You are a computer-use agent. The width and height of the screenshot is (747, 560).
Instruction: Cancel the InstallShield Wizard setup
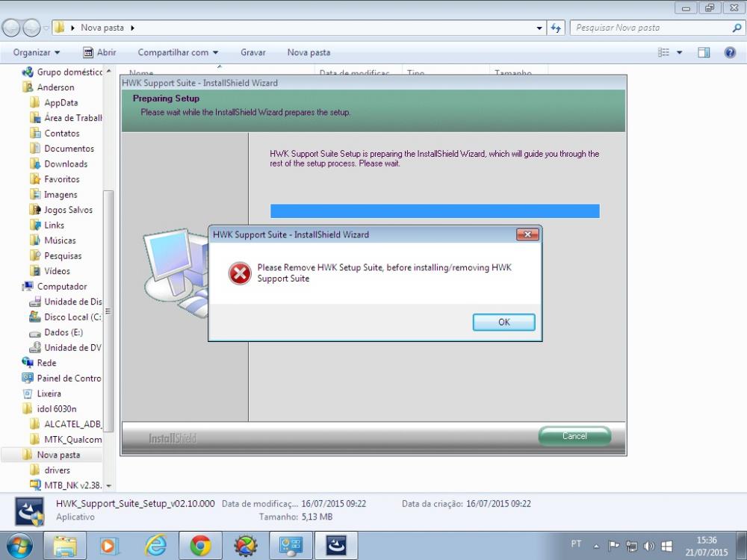(574, 436)
